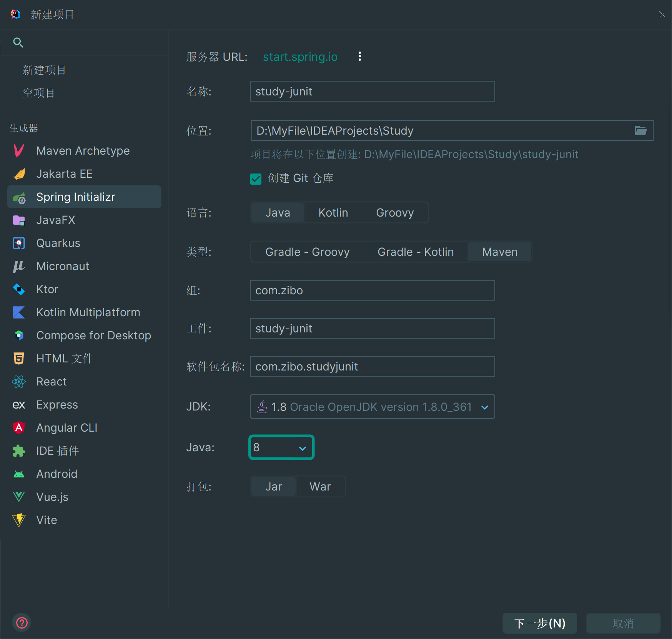The height and width of the screenshot is (639, 672).
Task: Select Kotlin as the language
Action: click(x=333, y=213)
